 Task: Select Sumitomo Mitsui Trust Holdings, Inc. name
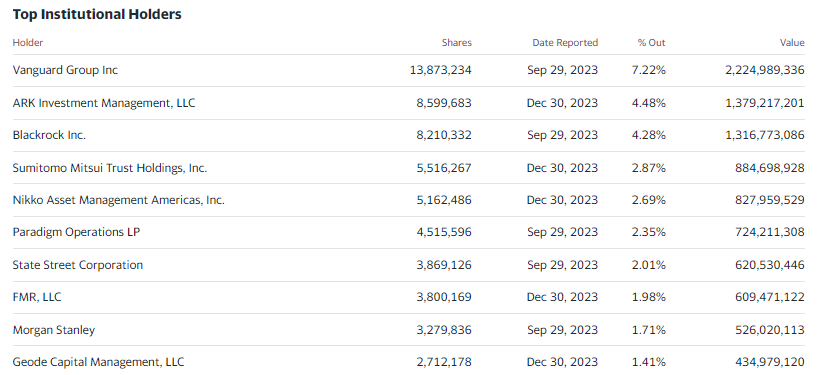(110, 168)
